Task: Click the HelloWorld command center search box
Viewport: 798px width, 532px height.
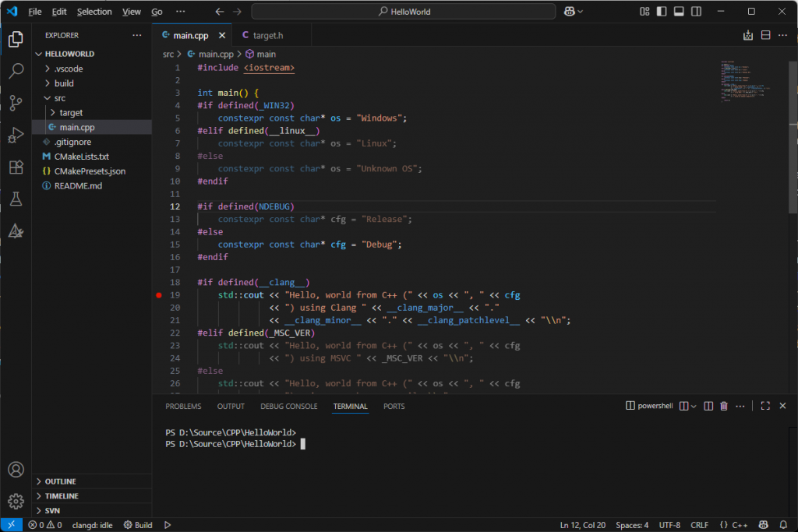Action: pyautogui.click(x=403, y=12)
